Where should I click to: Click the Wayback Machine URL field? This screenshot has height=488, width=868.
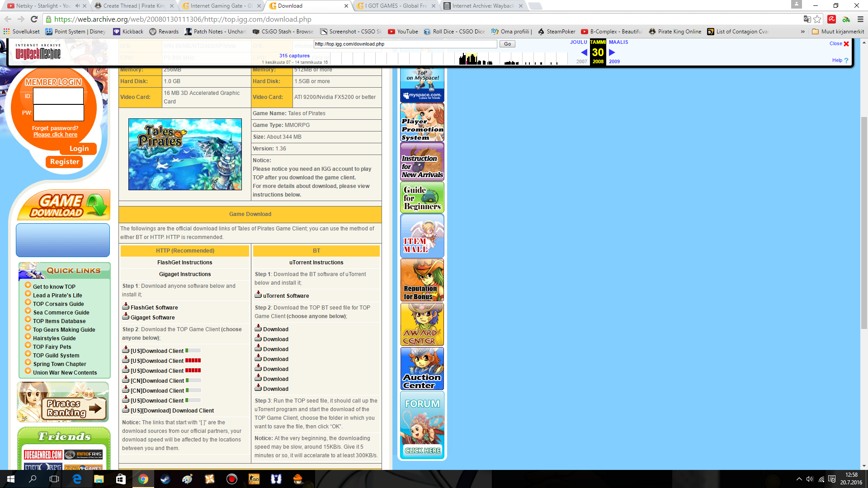point(406,44)
